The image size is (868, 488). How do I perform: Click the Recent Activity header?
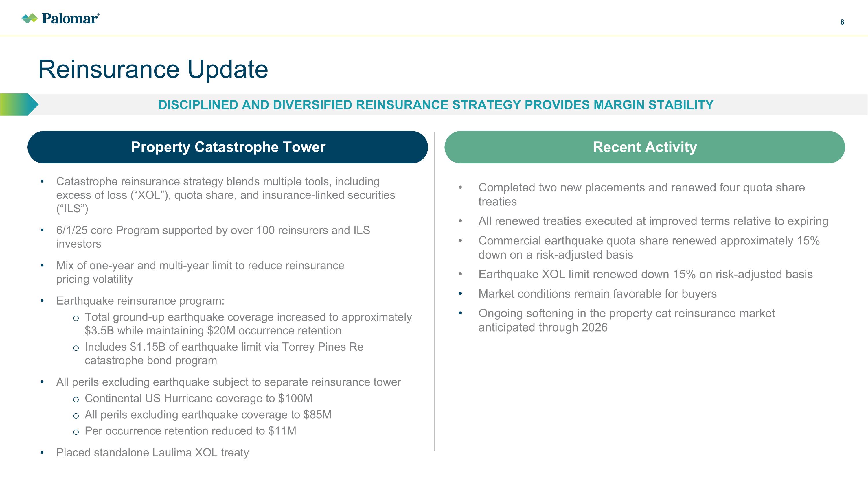tap(645, 147)
